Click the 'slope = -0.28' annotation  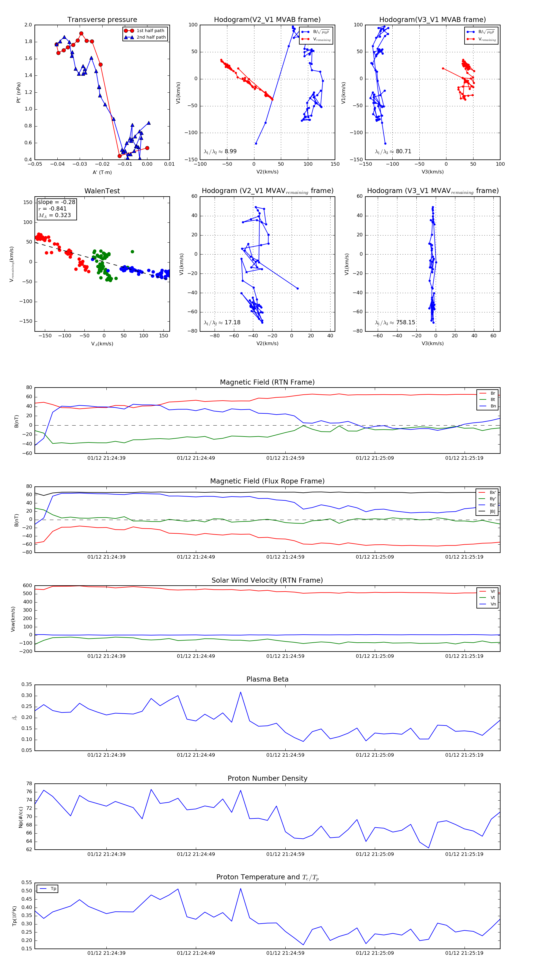tap(56, 202)
